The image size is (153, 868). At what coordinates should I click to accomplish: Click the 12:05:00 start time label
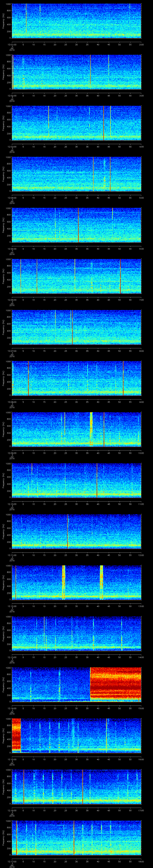click(x=12, y=248)
